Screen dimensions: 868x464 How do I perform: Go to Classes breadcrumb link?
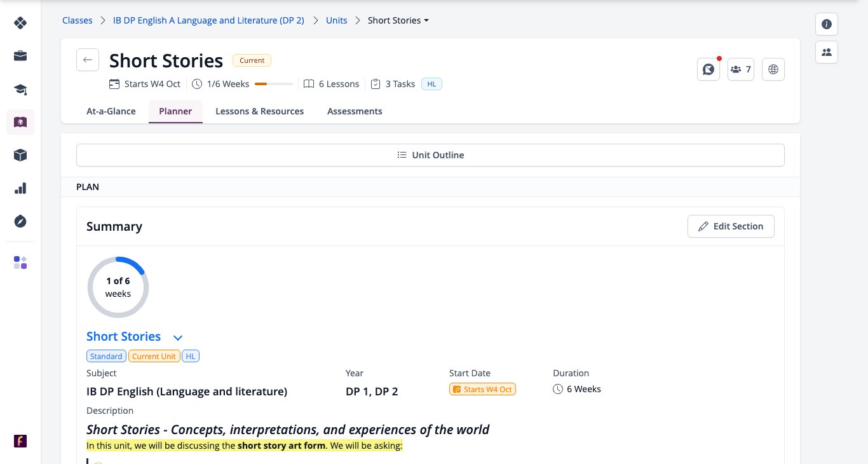[x=78, y=20]
